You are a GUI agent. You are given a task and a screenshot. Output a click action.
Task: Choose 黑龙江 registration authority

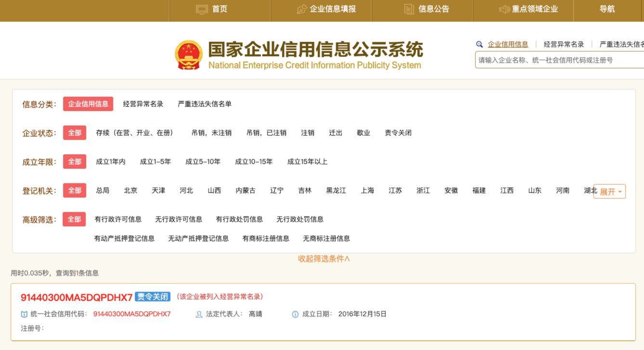click(x=336, y=190)
